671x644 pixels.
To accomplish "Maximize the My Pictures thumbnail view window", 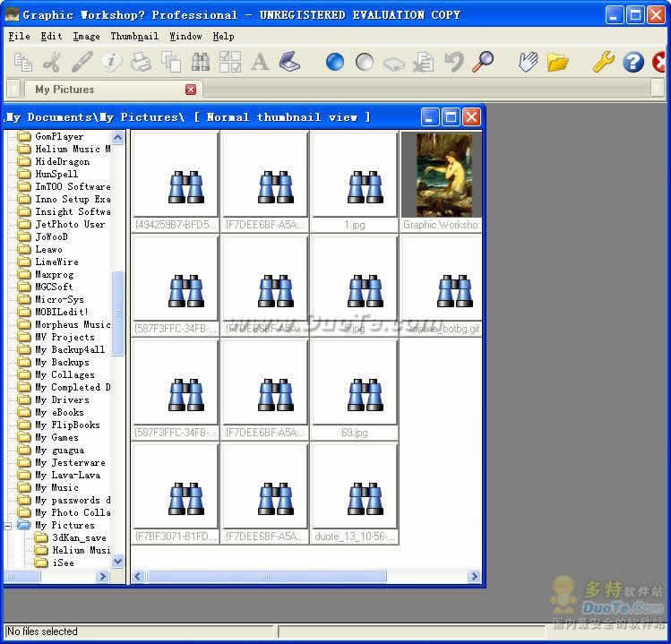I will [451, 116].
